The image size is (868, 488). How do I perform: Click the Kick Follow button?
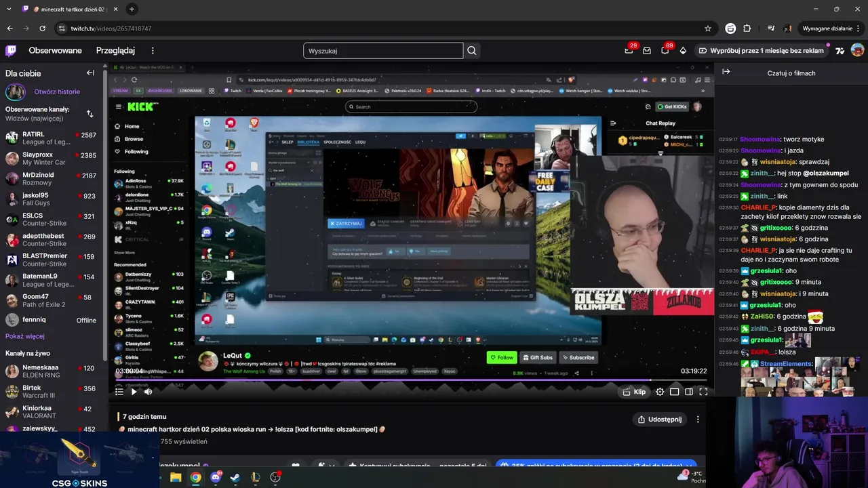(502, 357)
